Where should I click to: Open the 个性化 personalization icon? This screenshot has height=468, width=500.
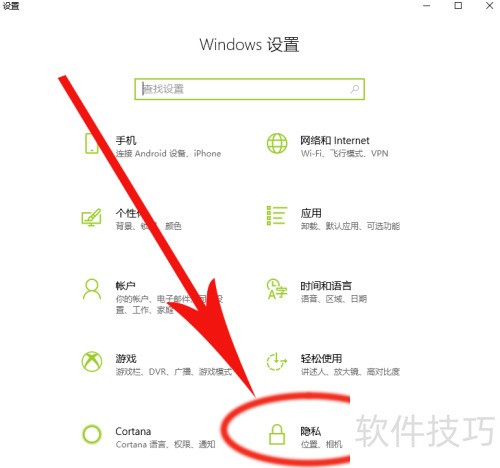click(92, 217)
